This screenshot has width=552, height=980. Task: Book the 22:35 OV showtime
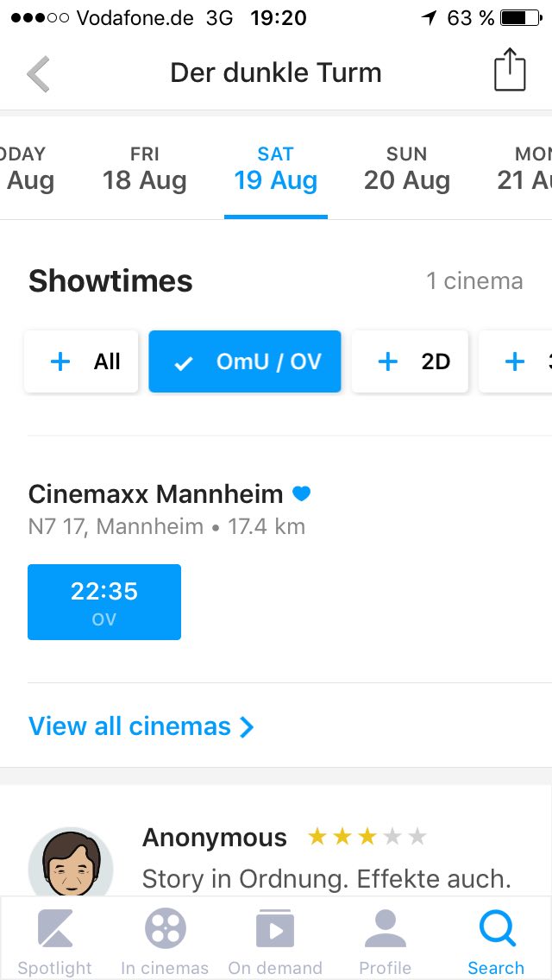pos(104,602)
